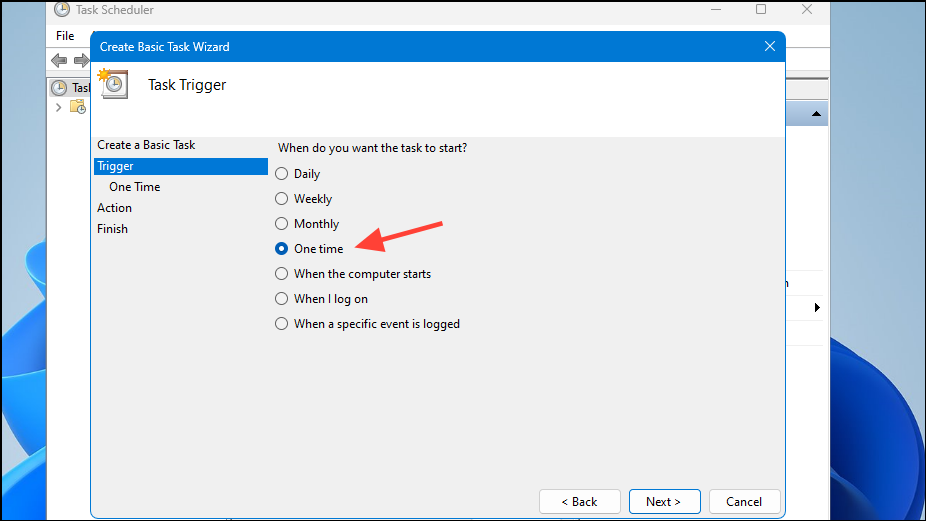
Task: Select the Trigger step in wizard sidebar
Action: pos(181,166)
